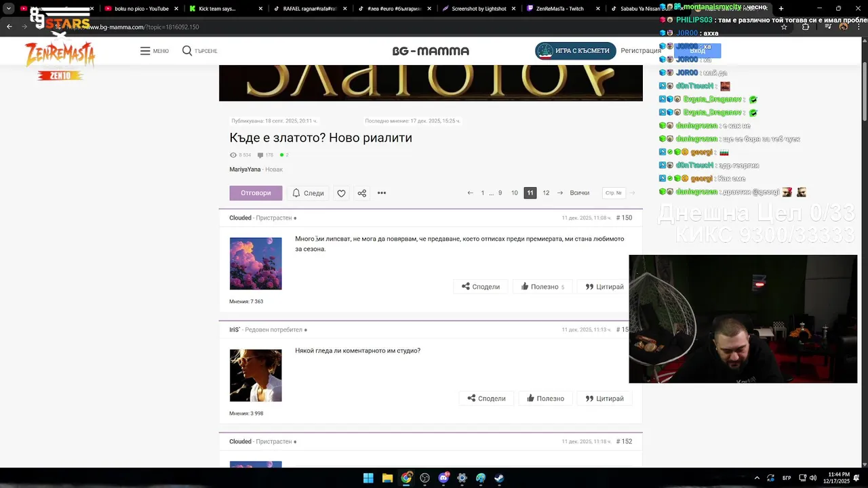Viewport: 868px width, 488px height.
Task: Click Цитирай on Clouded's post #150
Action: pyautogui.click(x=604, y=287)
